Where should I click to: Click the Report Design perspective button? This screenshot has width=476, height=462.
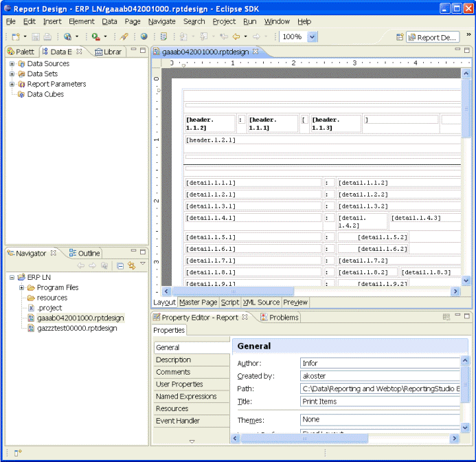tap(432, 37)
